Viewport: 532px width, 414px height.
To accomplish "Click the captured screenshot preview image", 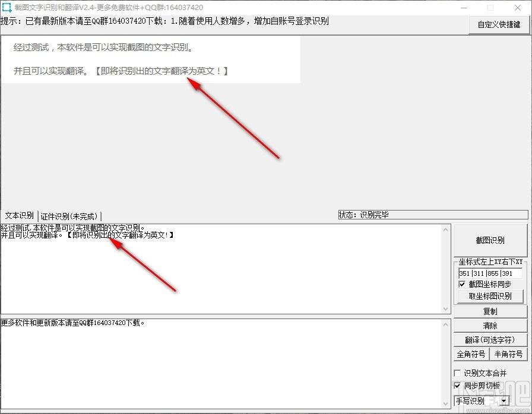I will [151, 60].
